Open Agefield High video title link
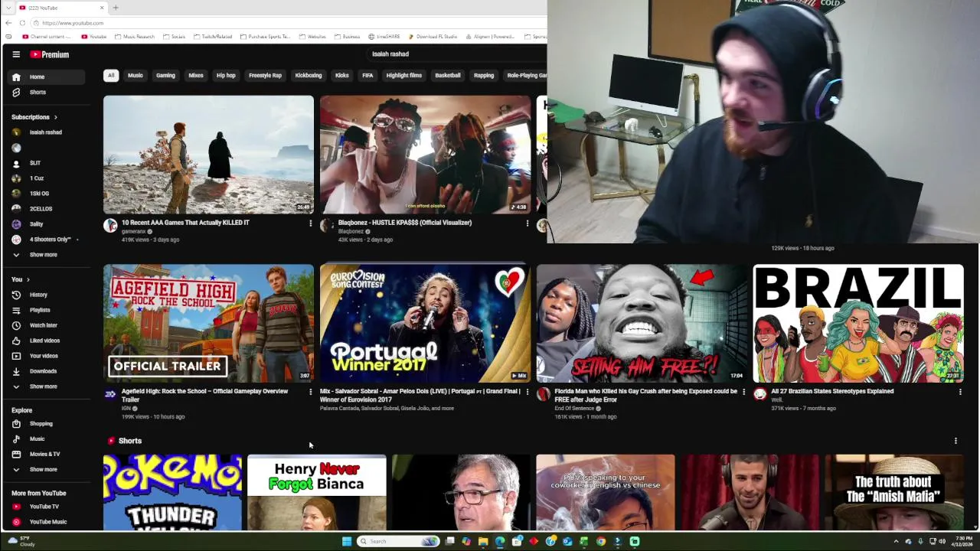The image size is (980, 551). click(204, 396)
